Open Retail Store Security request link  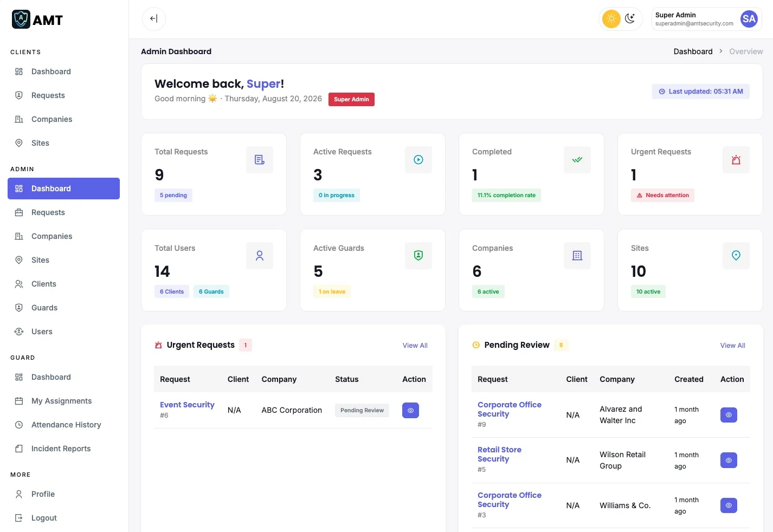pyautogui.click(x=499, y=454)
